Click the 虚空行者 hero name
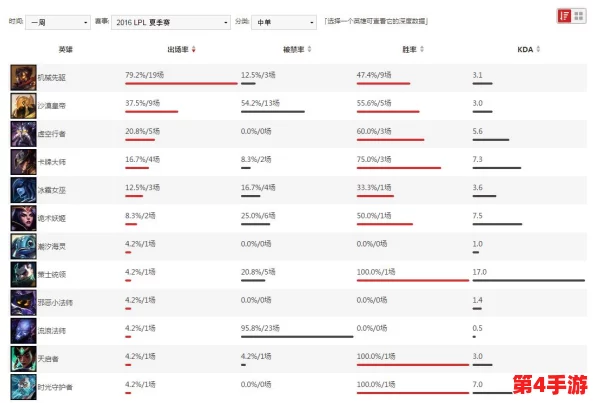594x403 pixels. 52,134
